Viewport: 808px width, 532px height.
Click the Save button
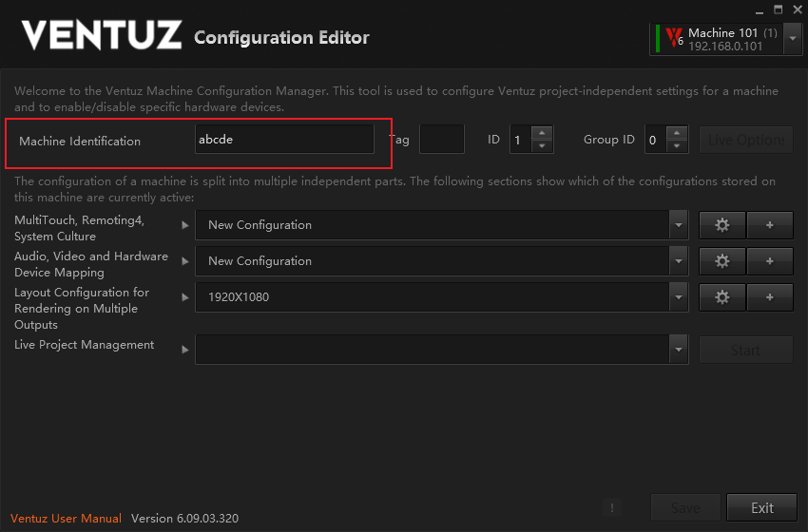(x=685, y=508)
